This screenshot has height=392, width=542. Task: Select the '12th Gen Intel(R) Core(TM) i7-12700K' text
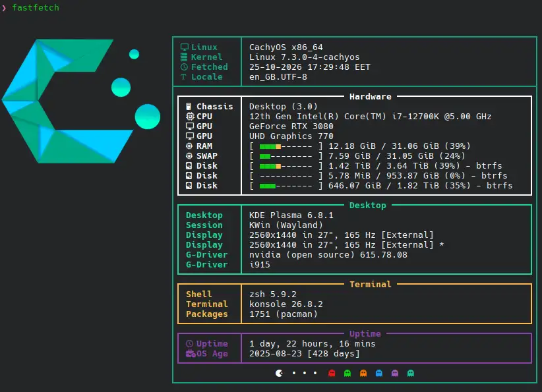[344, 117]
